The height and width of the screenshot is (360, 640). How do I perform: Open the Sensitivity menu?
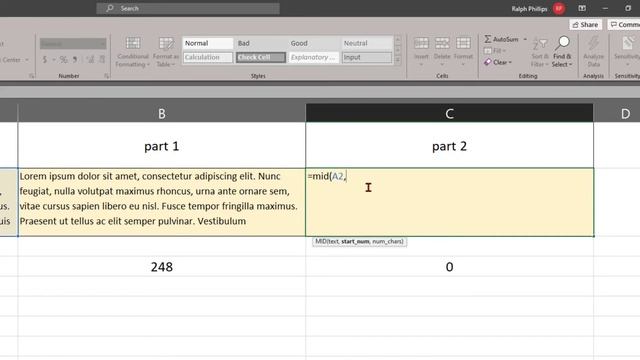pos(627,52)
